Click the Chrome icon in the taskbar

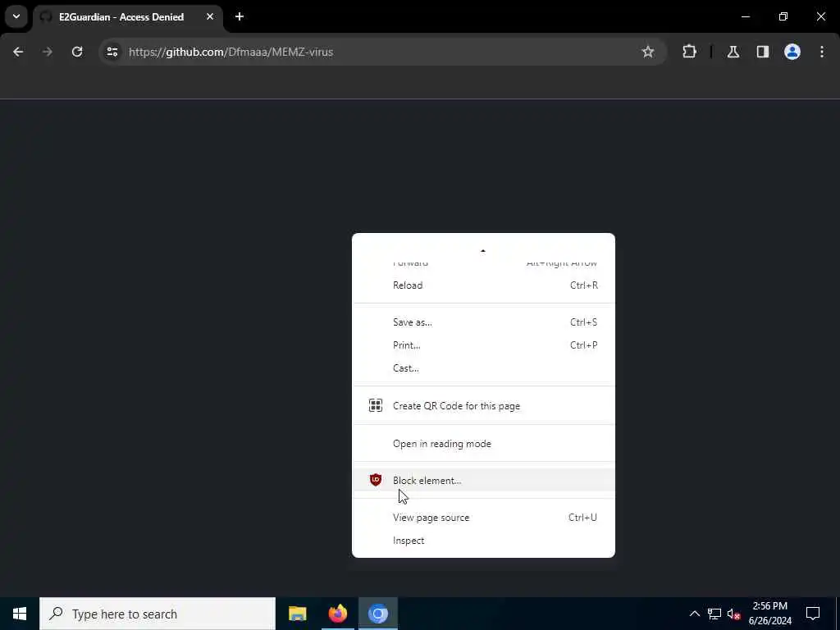pos(378,614)
